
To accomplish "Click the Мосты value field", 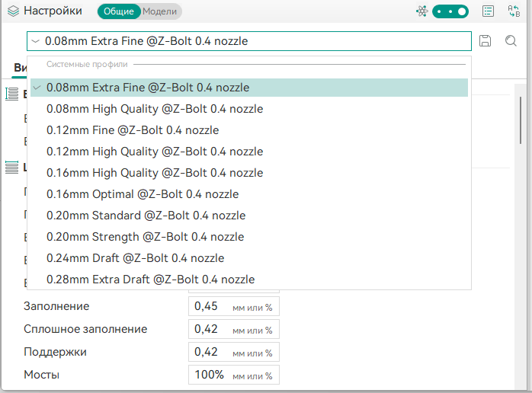I will (x=234, y=375).
